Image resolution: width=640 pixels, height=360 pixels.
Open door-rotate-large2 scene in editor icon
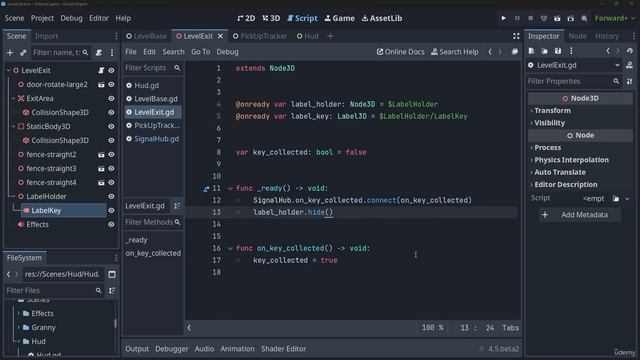101,84
